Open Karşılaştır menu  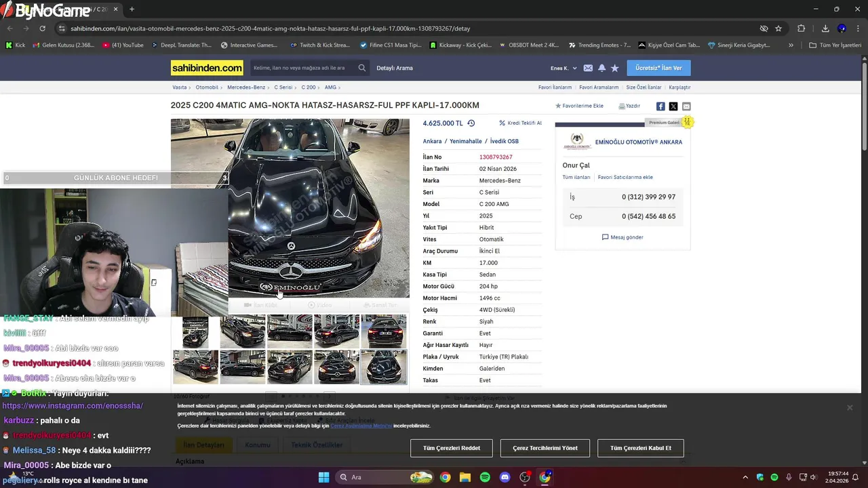click(679, 87)
